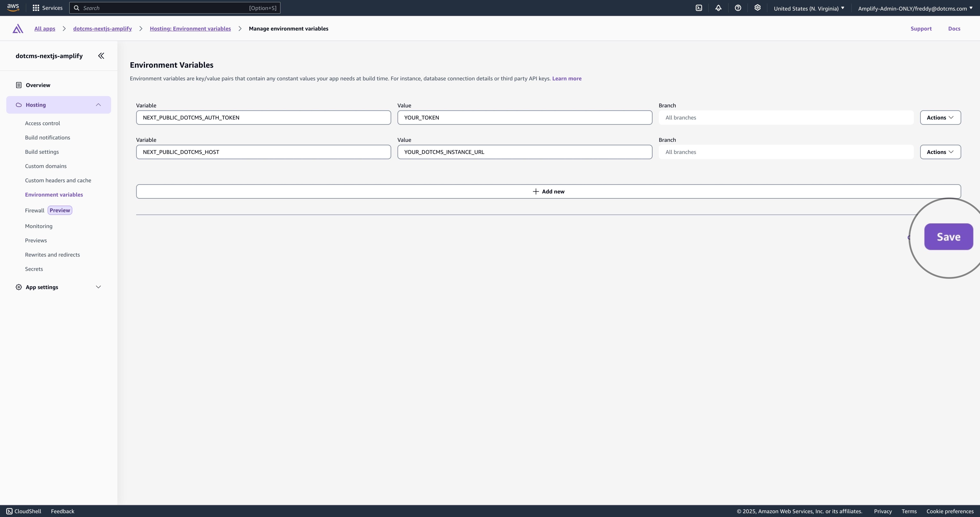Click the AWS home logo top left
980x517 pixels.
[x=13, y=8]
